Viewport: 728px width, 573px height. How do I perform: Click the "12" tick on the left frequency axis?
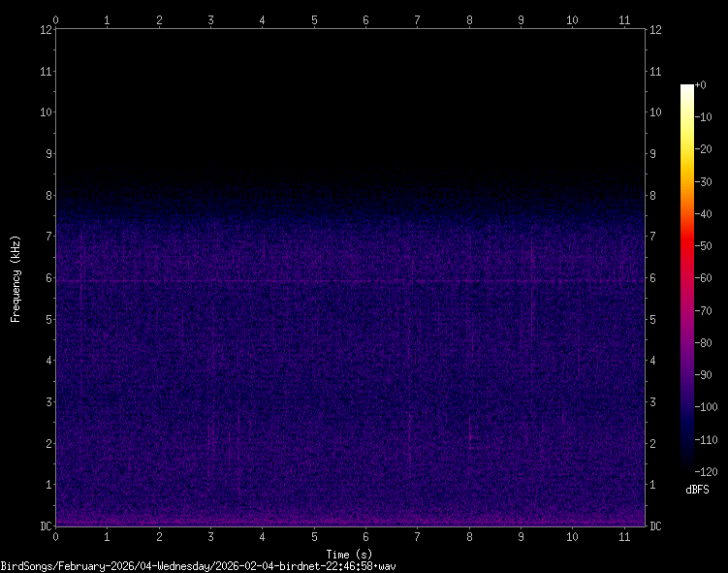point(45,29)
